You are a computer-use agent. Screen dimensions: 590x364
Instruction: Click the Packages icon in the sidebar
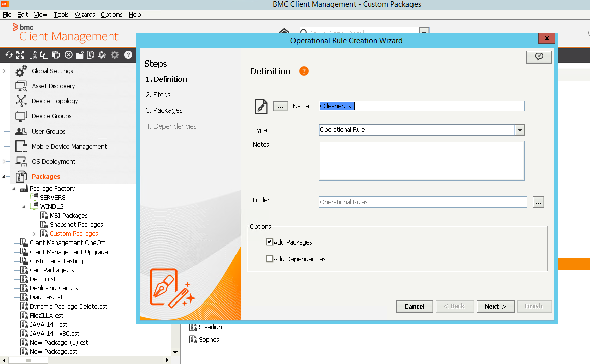21,176
